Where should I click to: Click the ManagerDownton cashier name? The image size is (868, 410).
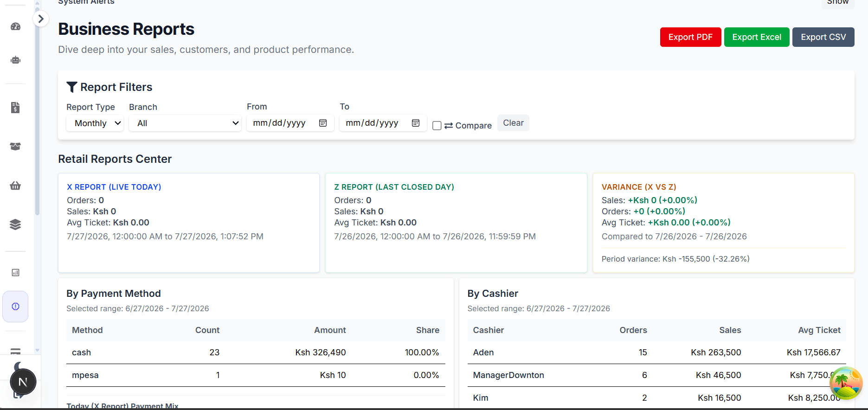pyautogui.click(x=508, y=375)
